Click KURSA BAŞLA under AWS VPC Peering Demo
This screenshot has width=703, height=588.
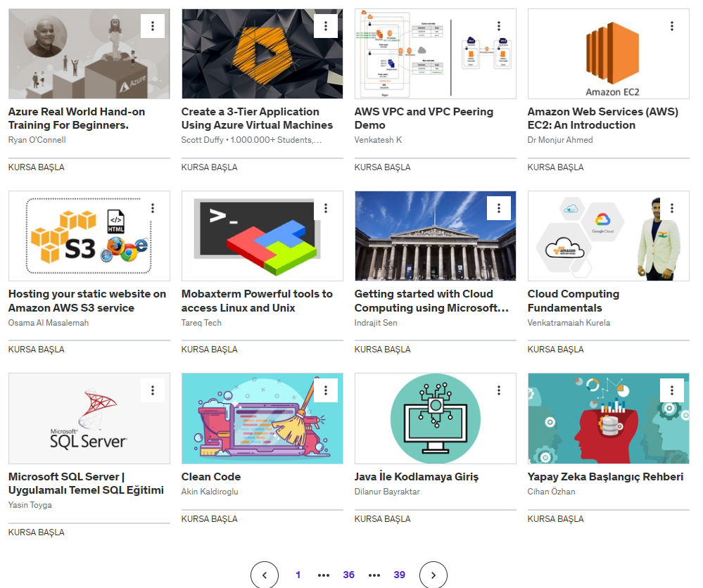click(x=382, y=167)
